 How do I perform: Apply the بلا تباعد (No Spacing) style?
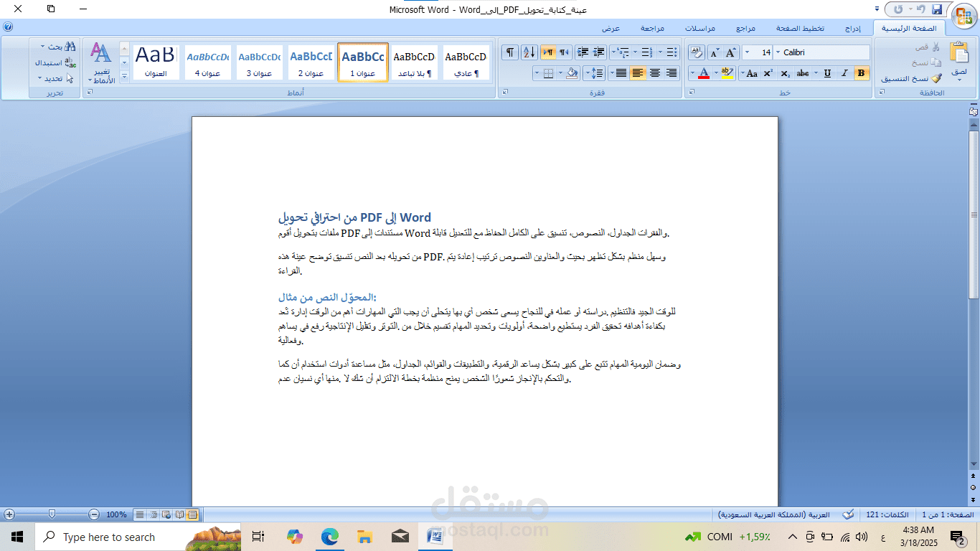pos(415,62)
